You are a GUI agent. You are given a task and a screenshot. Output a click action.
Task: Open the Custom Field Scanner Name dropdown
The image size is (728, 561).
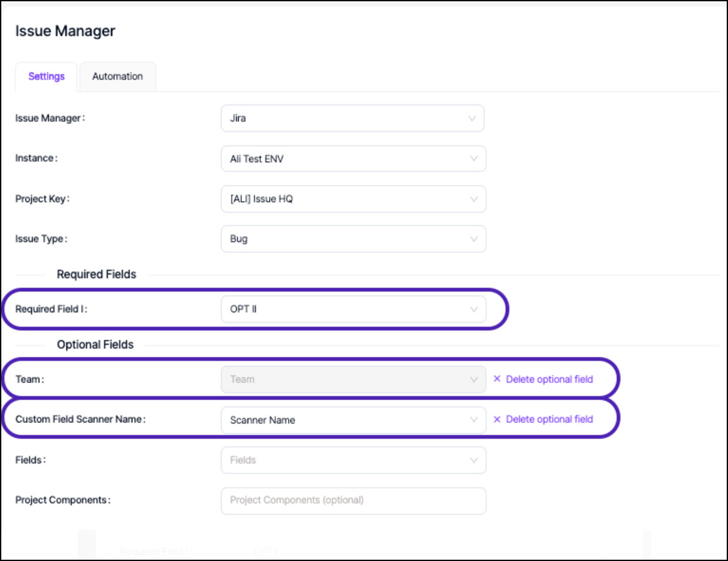pos(353,420)
